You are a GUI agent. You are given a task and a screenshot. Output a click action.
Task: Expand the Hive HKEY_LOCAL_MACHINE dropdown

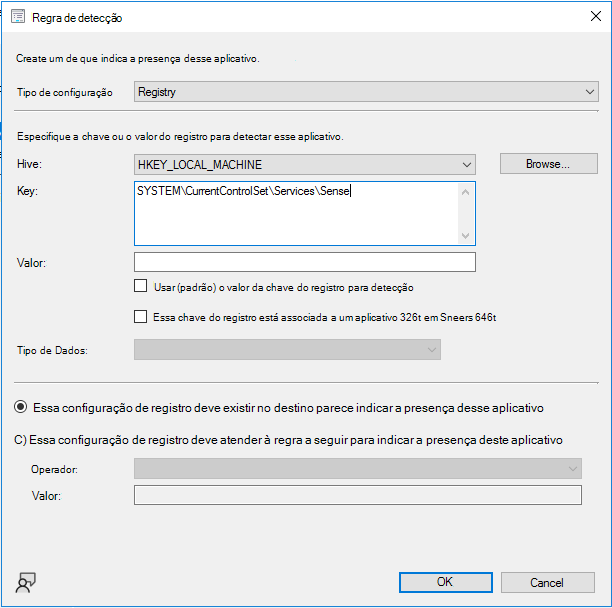click(304, 164)
